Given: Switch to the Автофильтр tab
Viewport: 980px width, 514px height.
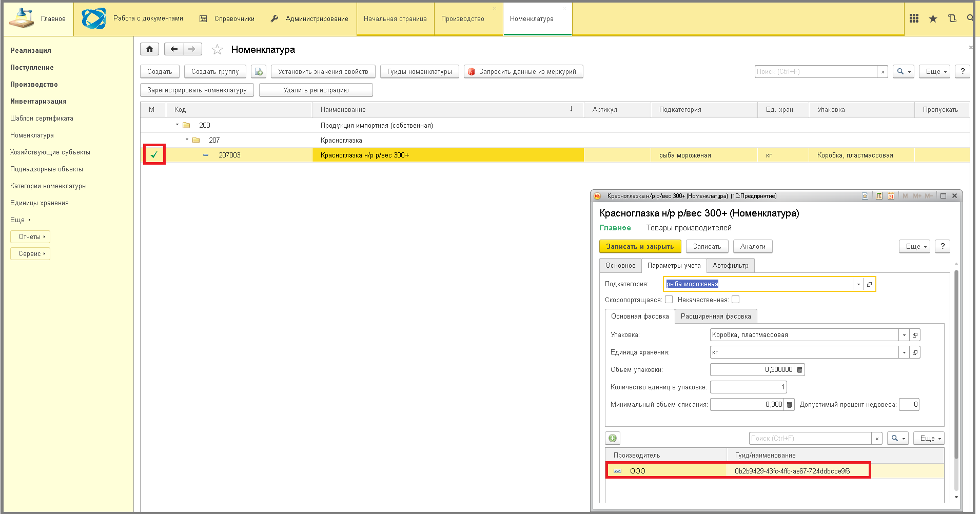Looking at the screenshot, I should click(731, 265).
